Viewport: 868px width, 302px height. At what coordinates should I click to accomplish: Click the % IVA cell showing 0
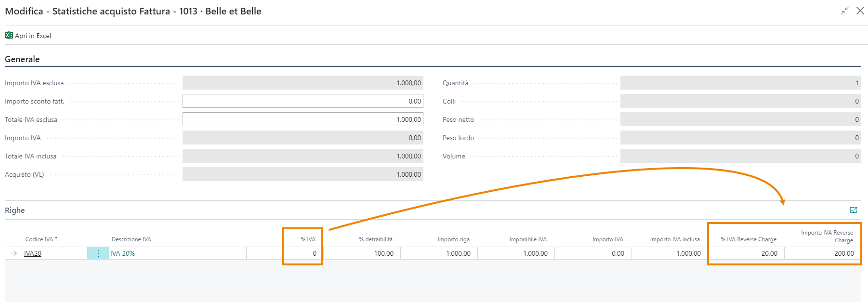point(302,253)
